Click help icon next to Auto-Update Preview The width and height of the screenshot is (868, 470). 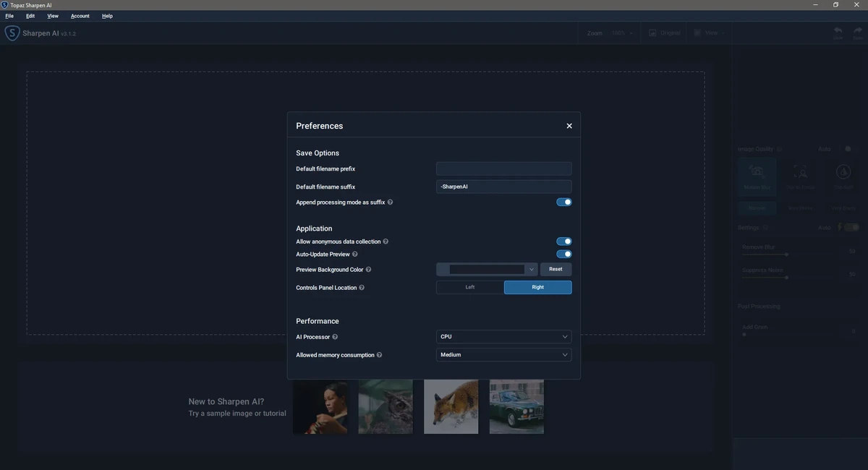click(354, 255)
